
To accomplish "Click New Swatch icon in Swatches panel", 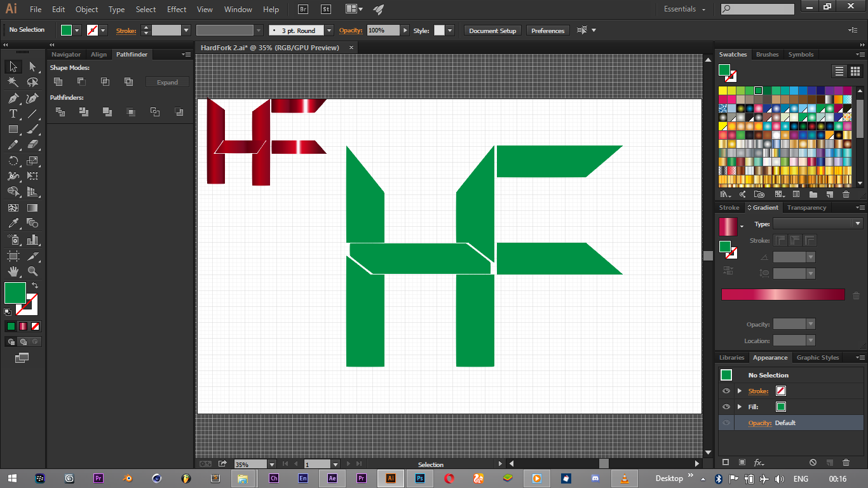I will coord(829,194).
